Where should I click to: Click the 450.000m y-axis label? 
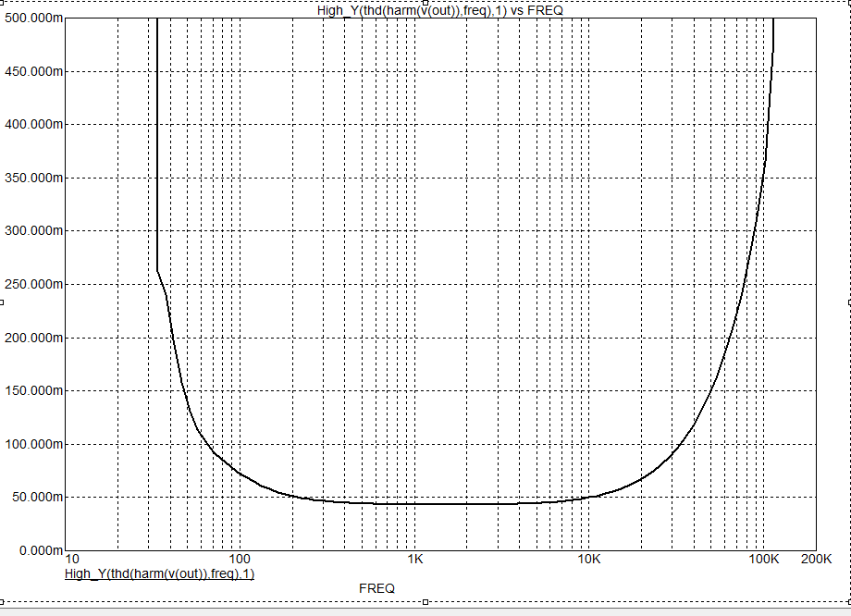[33, 71]
